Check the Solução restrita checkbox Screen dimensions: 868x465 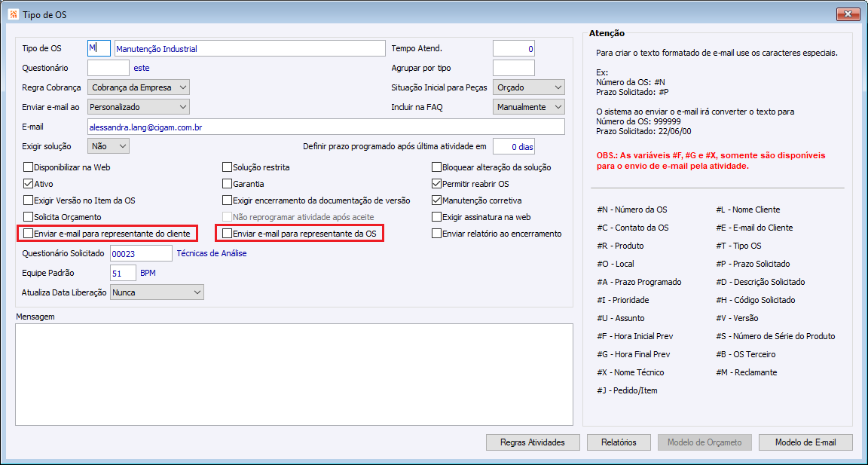[227, 167]
